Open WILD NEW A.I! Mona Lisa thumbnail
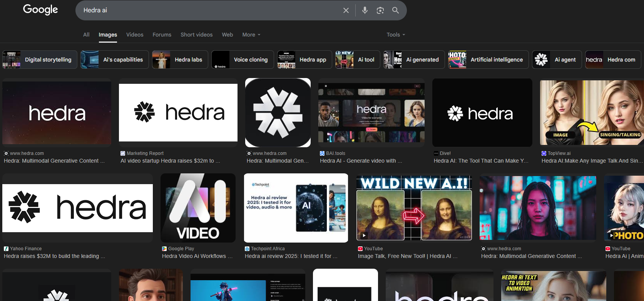The width and height of the screenshot is (644, 301). [x=414, y=208]
